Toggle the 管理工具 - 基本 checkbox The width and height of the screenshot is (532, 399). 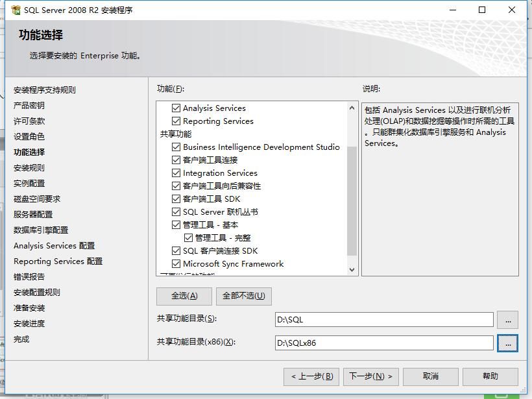pyautogui.click(x=176, y=225)
